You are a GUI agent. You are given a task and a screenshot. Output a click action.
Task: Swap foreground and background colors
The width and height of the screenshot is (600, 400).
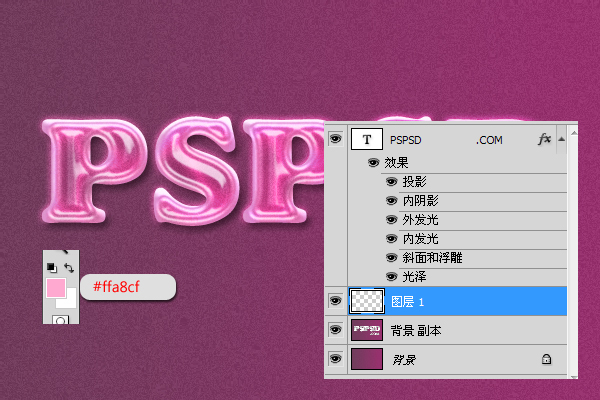pyautogui.click(x=69, y=268)
